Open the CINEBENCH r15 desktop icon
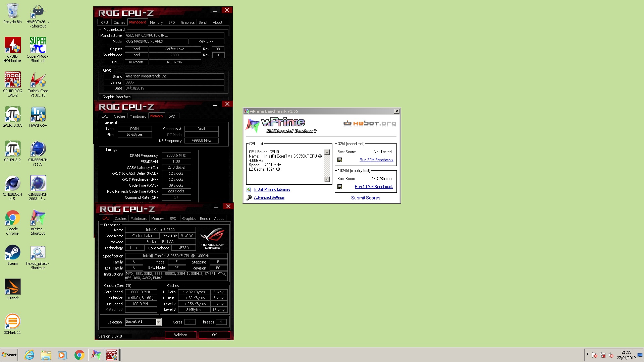The height and width of the screenshot is (362, 644). [12, 188]
